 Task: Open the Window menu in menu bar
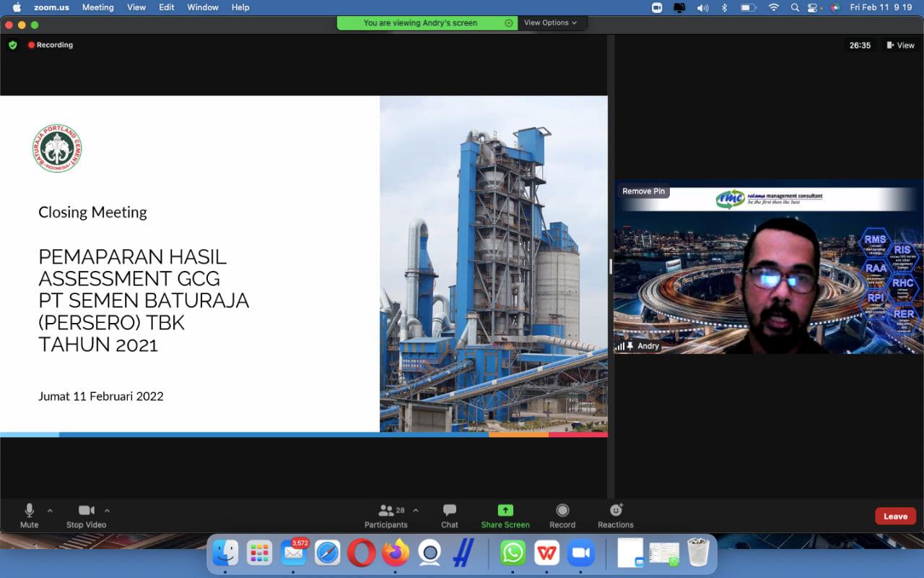point(203,7)
